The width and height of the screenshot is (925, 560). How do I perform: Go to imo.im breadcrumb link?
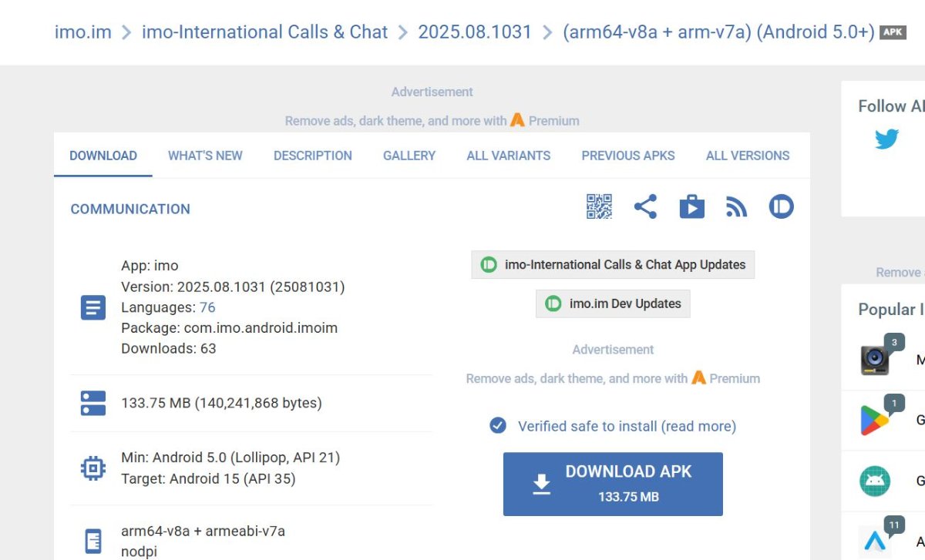82,32
